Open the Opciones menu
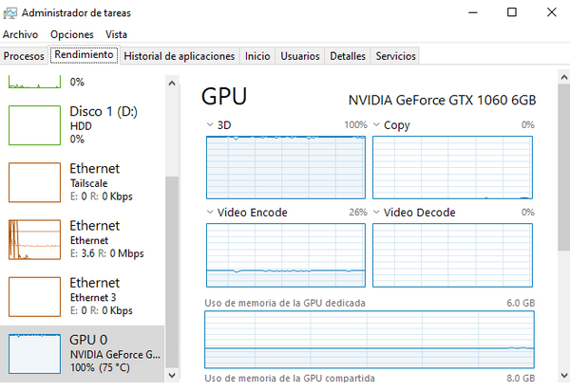 [71, 34]
